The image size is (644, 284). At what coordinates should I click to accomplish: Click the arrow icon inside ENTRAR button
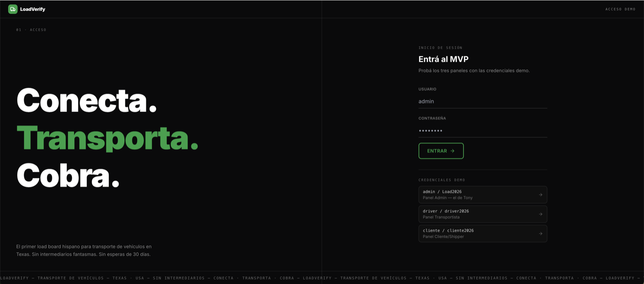pyautogui.click(x=453, y=151)
